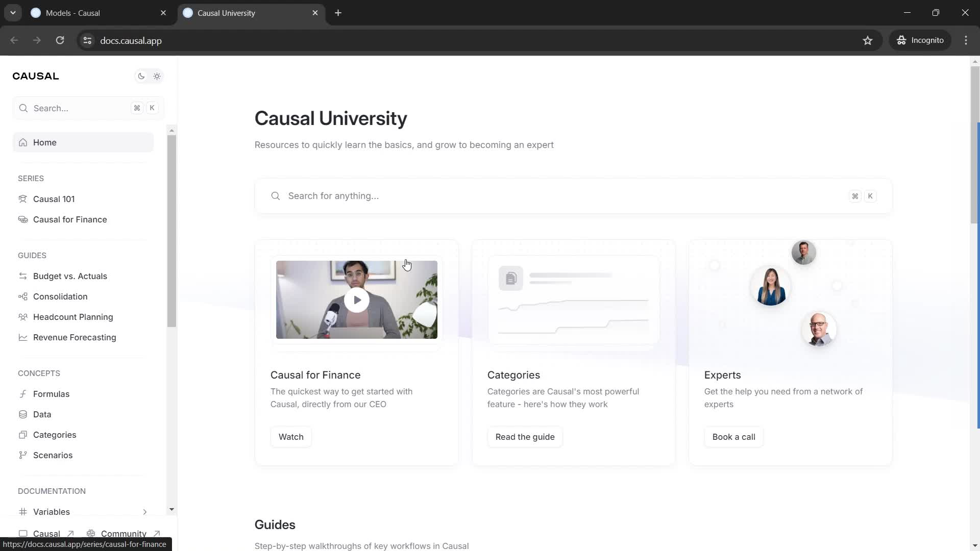This screenshot has width=980, height=551.
Task: Click the sidebar search magnifier icon
Action: click(23, 108)
